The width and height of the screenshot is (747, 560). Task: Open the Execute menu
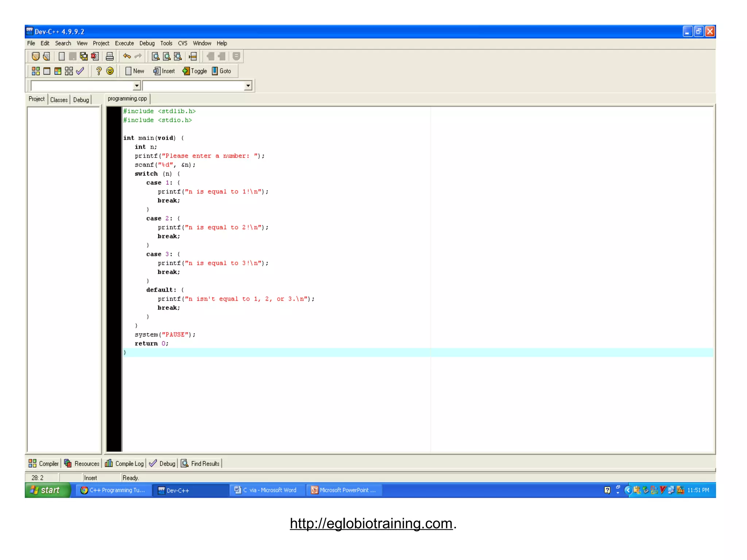[x=124, y=43]
